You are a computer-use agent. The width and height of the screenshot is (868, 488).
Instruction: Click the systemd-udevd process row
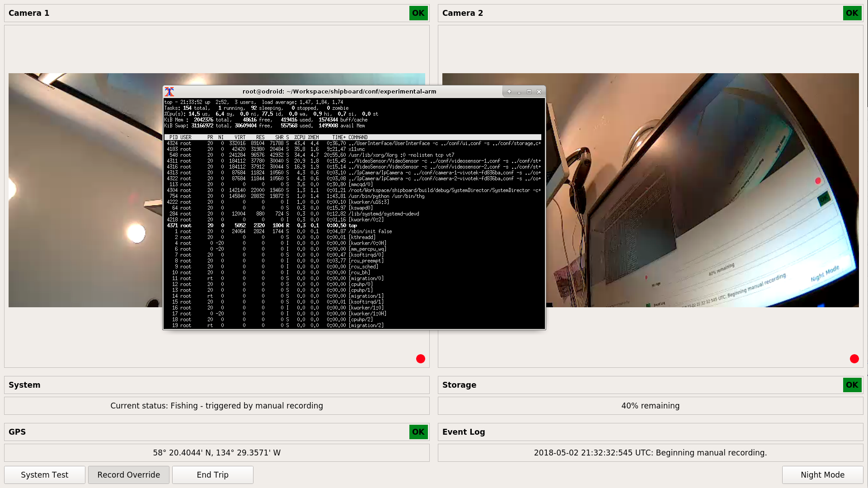pos(353,214)
